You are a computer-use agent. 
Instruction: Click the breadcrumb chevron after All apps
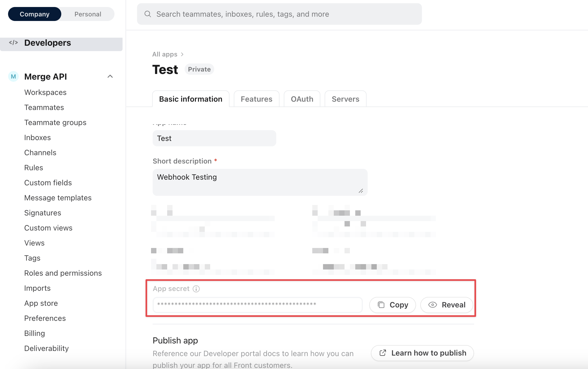(182, 54)
